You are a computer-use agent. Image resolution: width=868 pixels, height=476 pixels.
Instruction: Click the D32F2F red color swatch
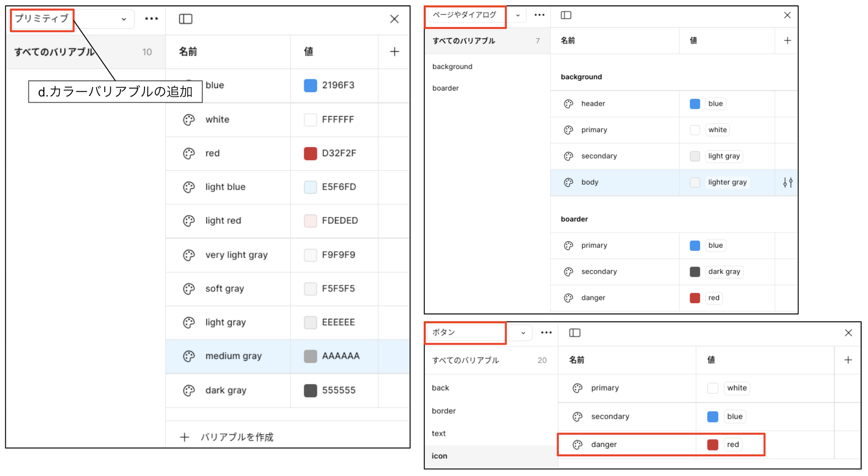[x=310, y=153]
